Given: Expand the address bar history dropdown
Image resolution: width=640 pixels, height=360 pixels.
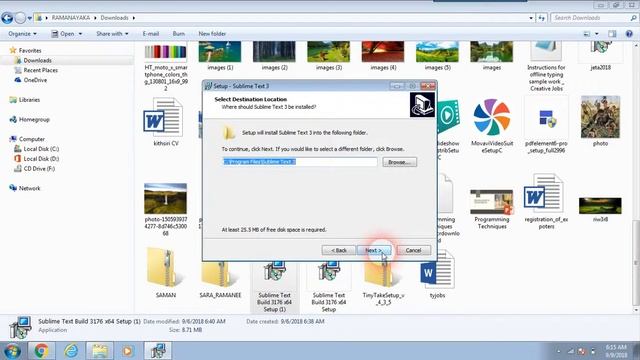Looking at the screenshot, I should tap(531, 18).
